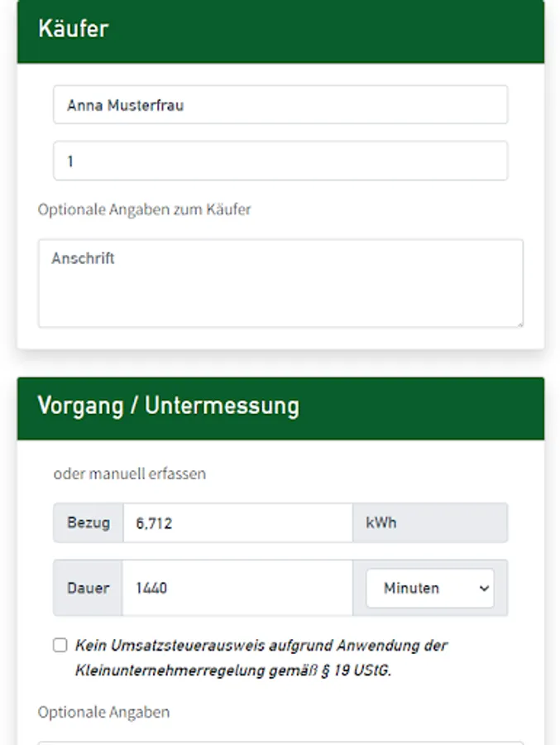Click the buyer name field "Anna Musterfrau"
This screenshot has width=560, height=745.
[x=280, y=105]
